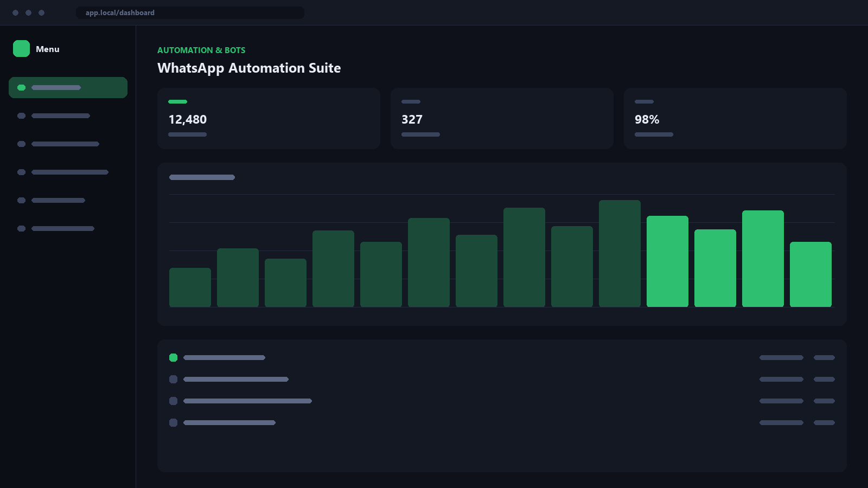Click the shortest first chart bar
This screenshot has width=868, height=488.
coord(190,287)
